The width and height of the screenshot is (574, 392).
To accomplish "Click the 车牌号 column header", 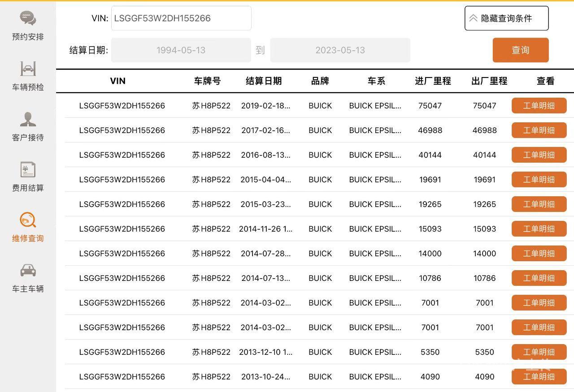I will point(207,81).
